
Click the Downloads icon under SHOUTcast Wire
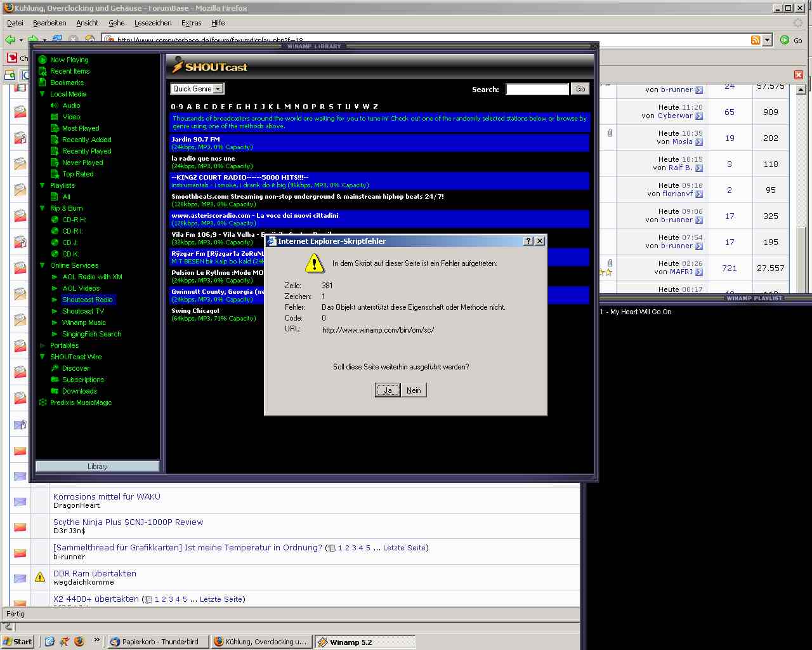click(x=55, y=391)
